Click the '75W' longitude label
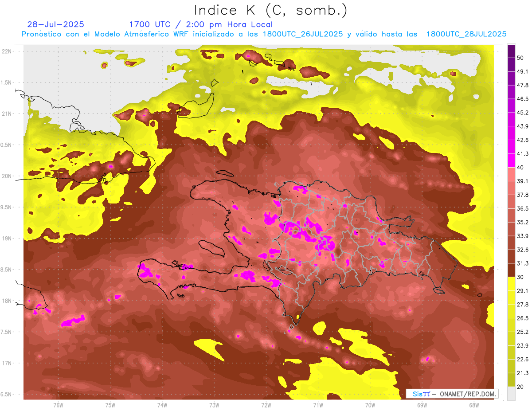 [x=110, y=405]
